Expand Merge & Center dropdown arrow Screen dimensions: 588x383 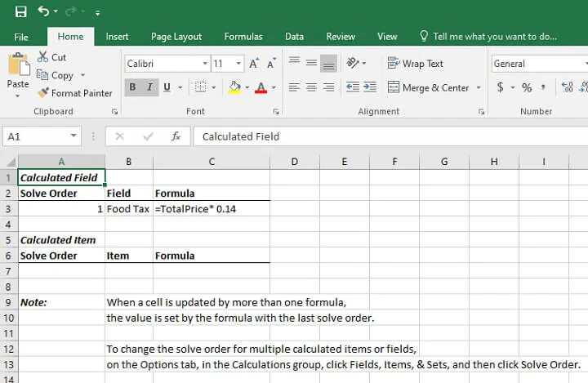click(479, 87)
